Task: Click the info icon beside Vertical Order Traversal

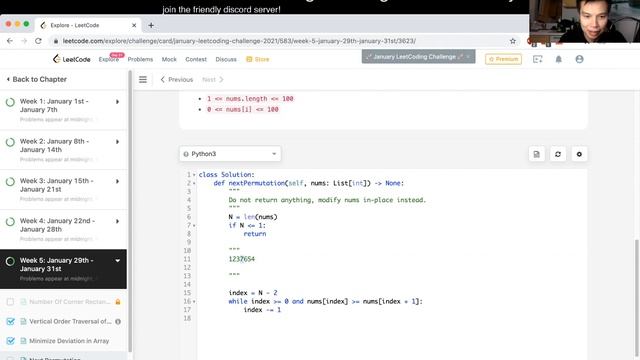Action: click(118, 322)
